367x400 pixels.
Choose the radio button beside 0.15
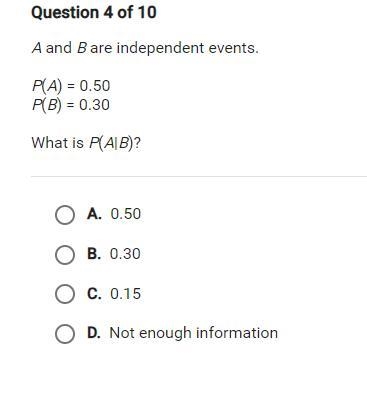tap(65, 294)
